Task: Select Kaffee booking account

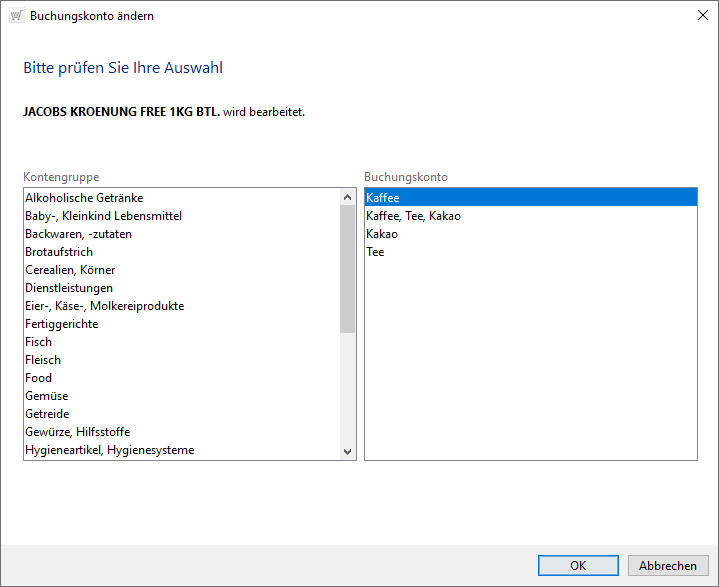Action: [x=383, y=198]
